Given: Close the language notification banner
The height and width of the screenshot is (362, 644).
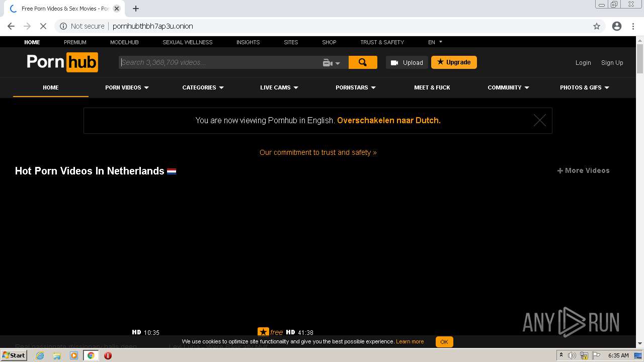Looking at the screenshot, I should pyautogui.click(x=540, y=120).
